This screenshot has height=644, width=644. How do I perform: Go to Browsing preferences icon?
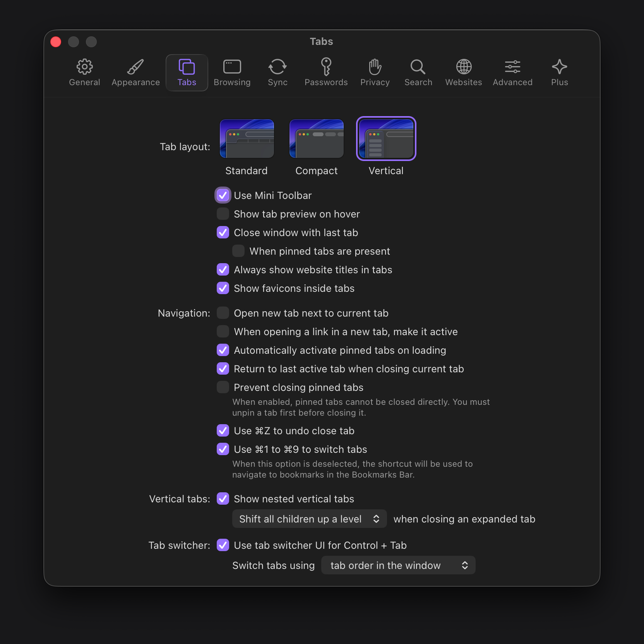click(232, 67)
